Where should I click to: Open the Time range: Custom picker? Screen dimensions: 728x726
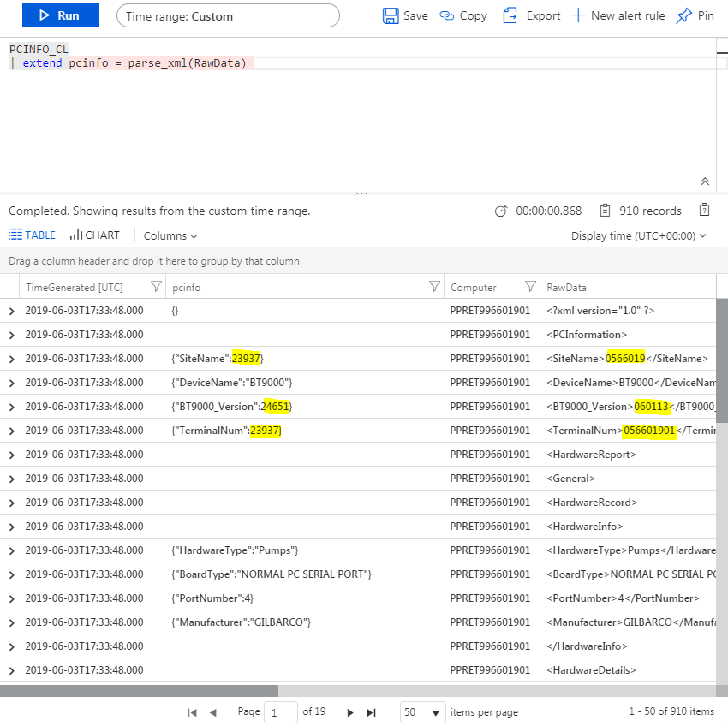(228, 15)
